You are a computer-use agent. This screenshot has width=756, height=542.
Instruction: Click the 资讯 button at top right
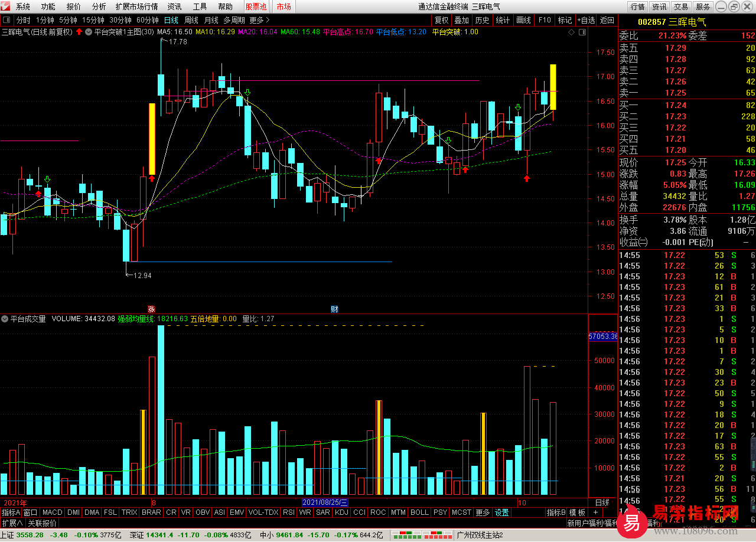(x=659, y=6)
